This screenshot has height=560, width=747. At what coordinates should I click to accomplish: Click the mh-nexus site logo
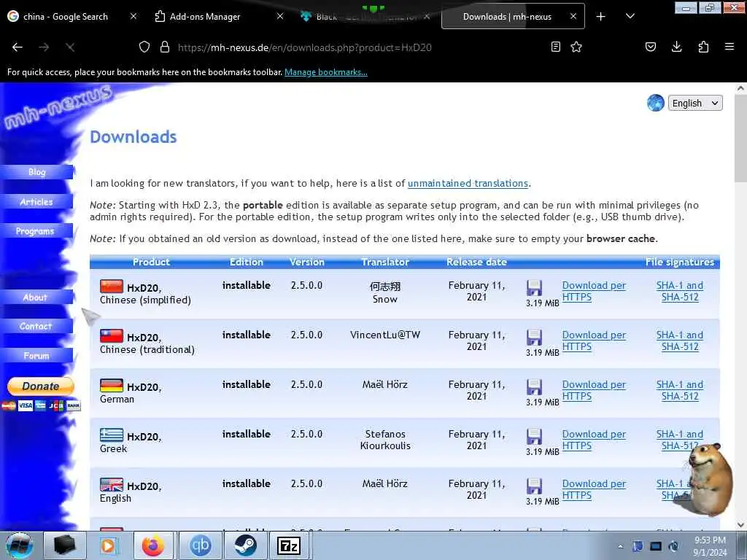click(57, 107)
